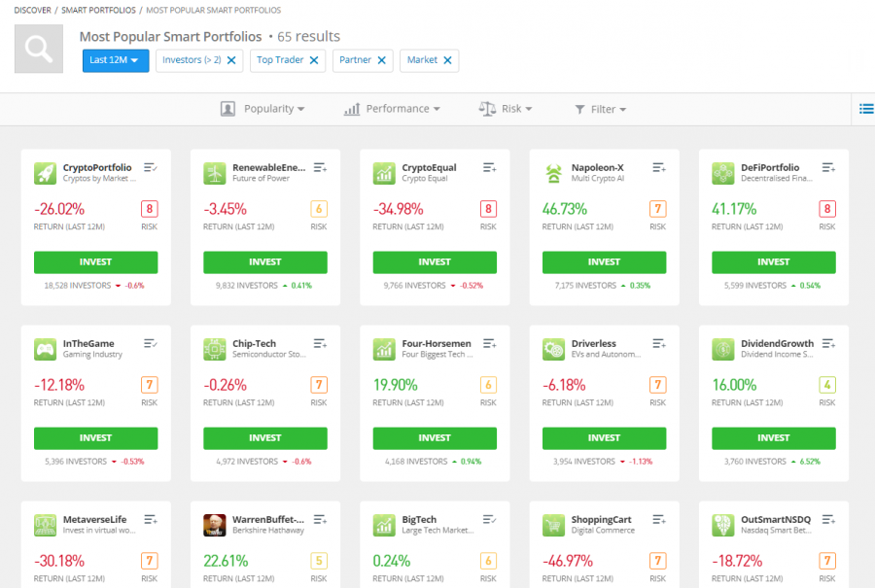
Task: Open the Last 12M period dropdown
Action: point(116,60)
